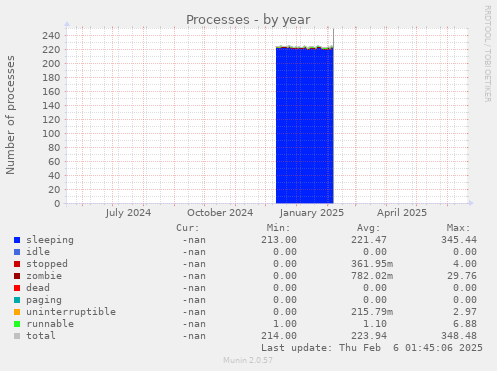The width and height of the screenshot is (497, 371).
Task: Click the 'October 2024' x-axis label
Action: 220,213
